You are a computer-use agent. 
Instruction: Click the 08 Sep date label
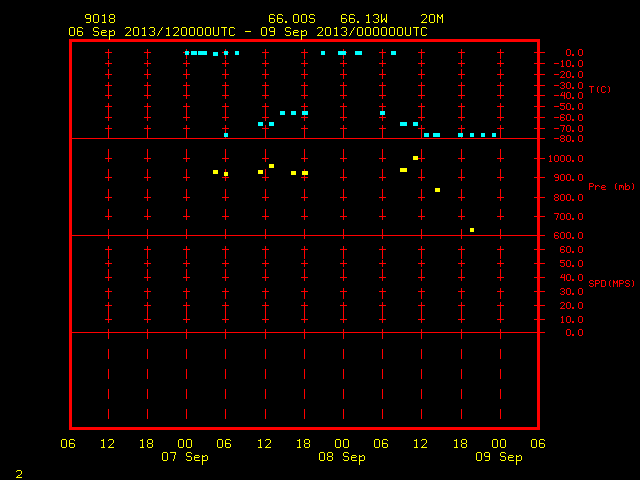(x=342, y=457)
